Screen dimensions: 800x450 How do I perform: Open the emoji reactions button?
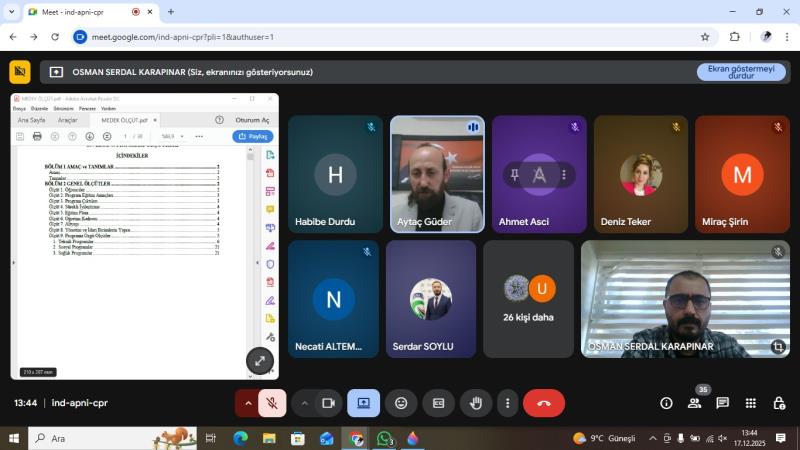click(401, 403)
